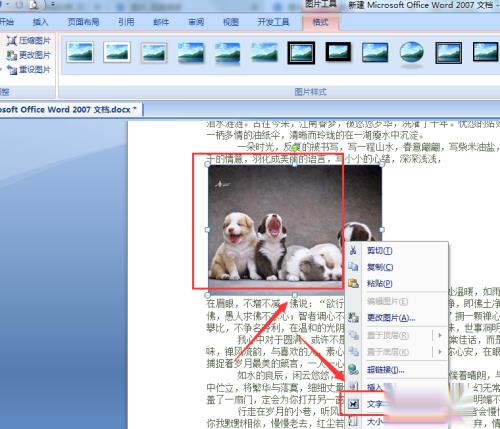Choose 超链接(I)... from the context menu
Screen dimensions: 500x429
[397, 370]
